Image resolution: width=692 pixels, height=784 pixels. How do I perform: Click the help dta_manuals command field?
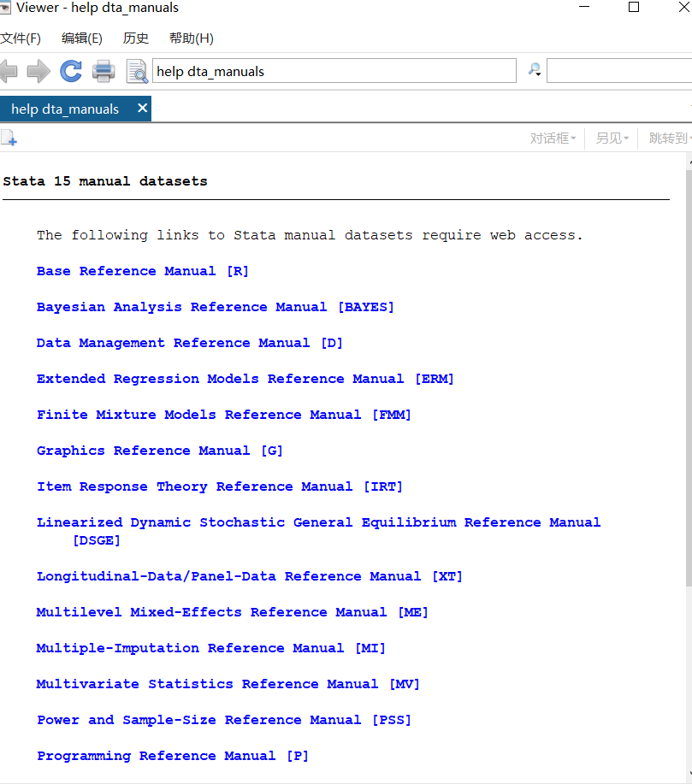[334, 71]
